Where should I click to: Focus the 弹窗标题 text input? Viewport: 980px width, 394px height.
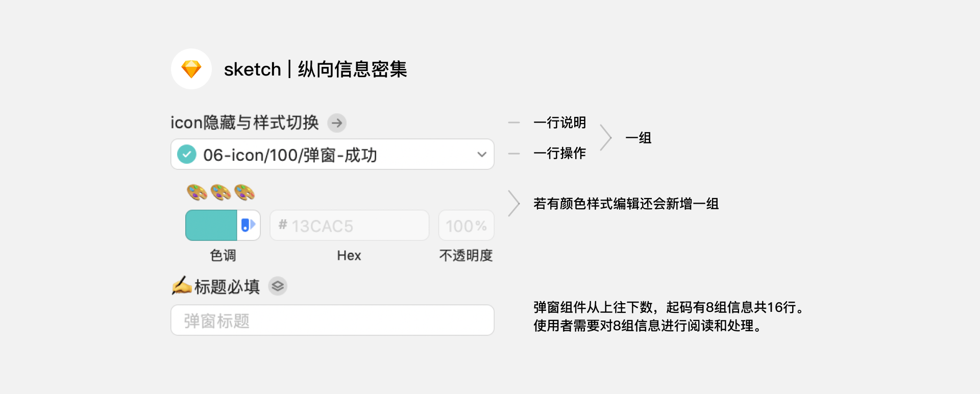click(x=332, y=320)
